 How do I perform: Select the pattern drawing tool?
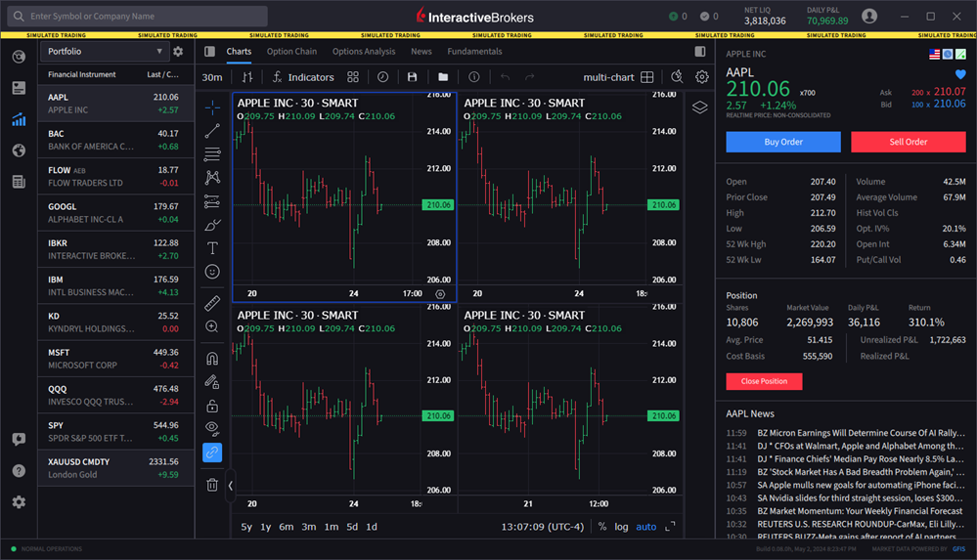pos(212,178)
